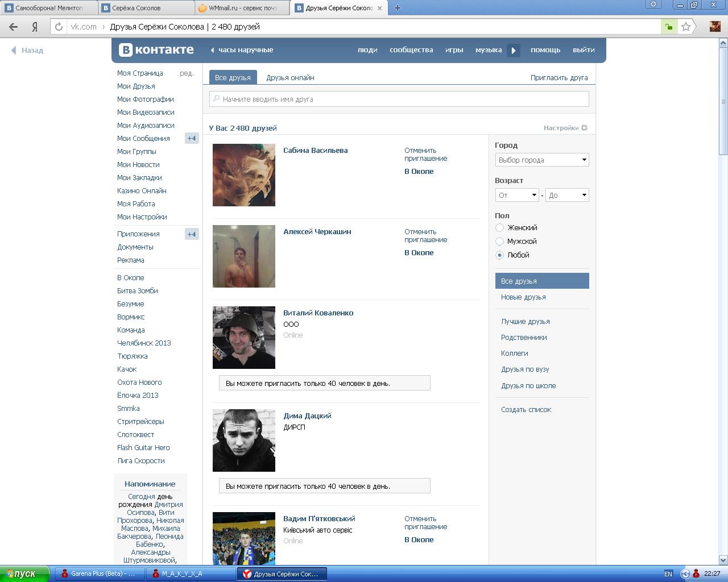The width and height of the screenshot is (728, 582).
Task: Click the Пуск start button
Action: click(25, 574)
